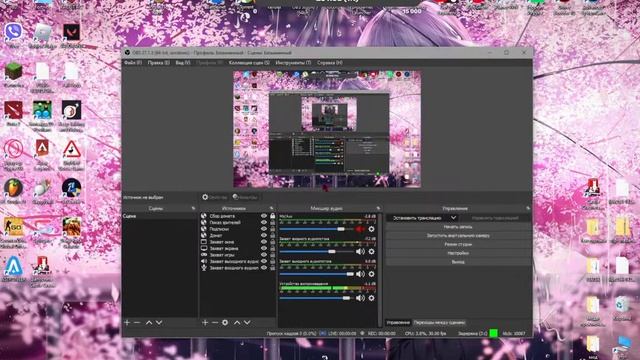Toggle visibility of Захват экрана source
This screenshot has height=360, width=640.
[x=264, y=249]
